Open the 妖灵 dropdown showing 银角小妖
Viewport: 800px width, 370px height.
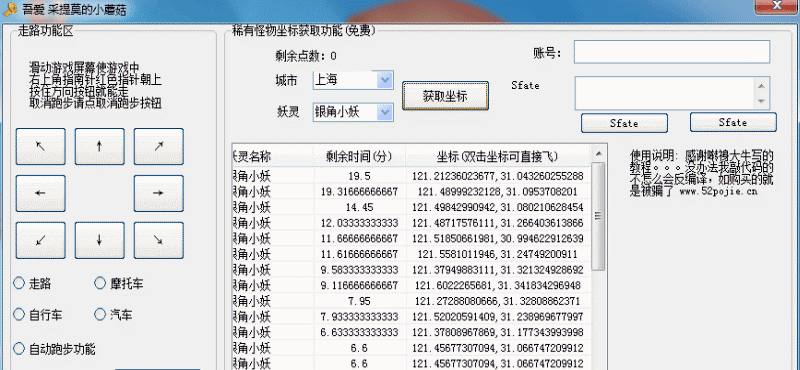(x=353, y=112)
